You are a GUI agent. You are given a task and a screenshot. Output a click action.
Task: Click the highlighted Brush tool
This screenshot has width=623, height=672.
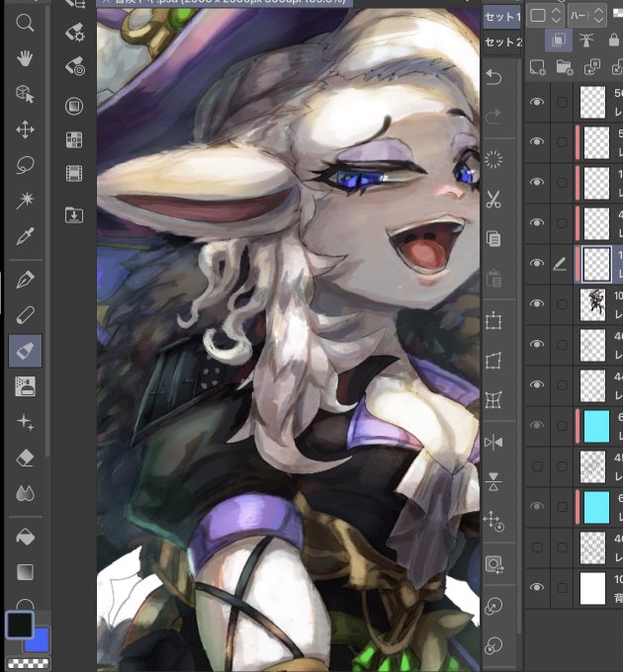[26, 351]
